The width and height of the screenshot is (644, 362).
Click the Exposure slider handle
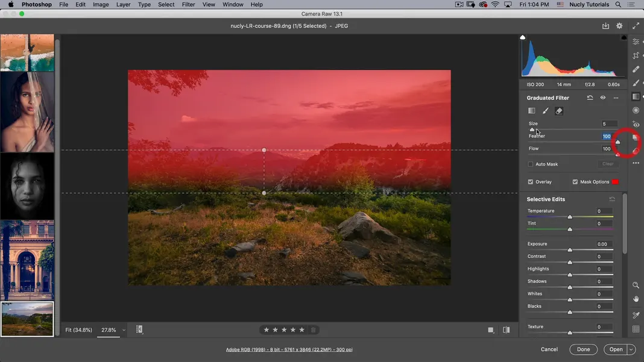coord(570,249)
